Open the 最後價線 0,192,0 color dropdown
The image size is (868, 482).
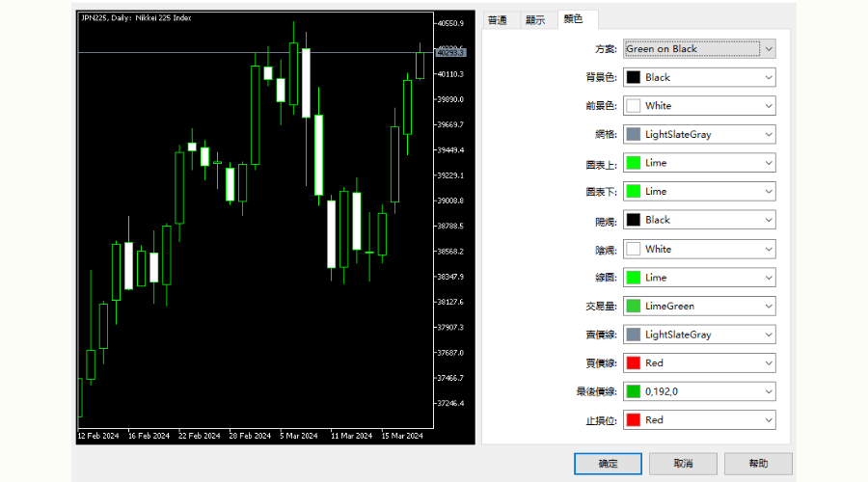coord(699,391)
